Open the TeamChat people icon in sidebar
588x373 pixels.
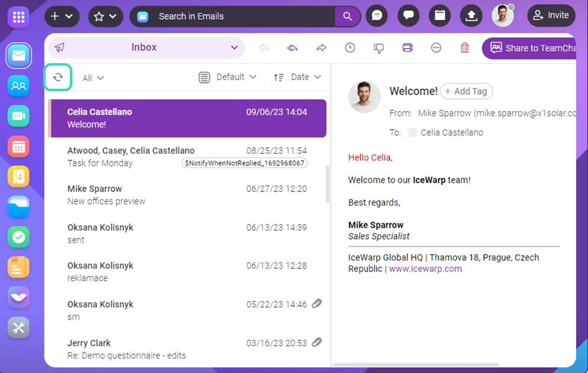tap(19, 86)
